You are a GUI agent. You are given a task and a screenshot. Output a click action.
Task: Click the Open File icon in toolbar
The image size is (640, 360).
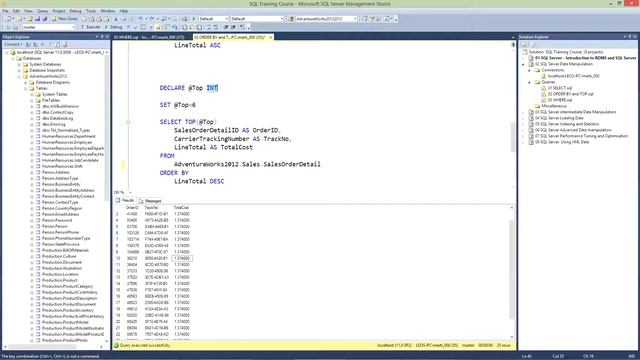[x=29, y=19]
